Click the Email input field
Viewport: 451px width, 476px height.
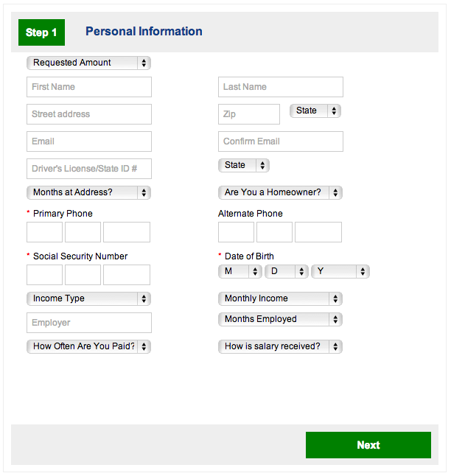pyautogui.click(x=89, y=141)
